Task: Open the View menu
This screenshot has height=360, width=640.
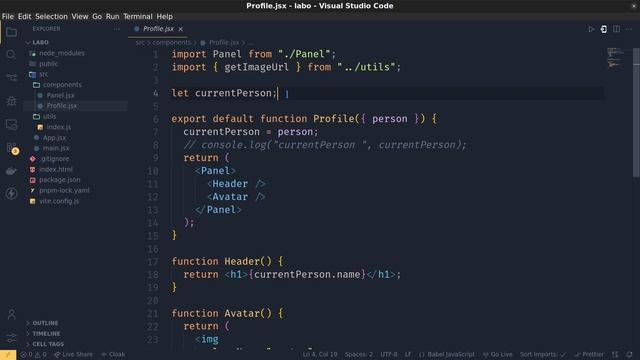Action: (x=80, y=16)
